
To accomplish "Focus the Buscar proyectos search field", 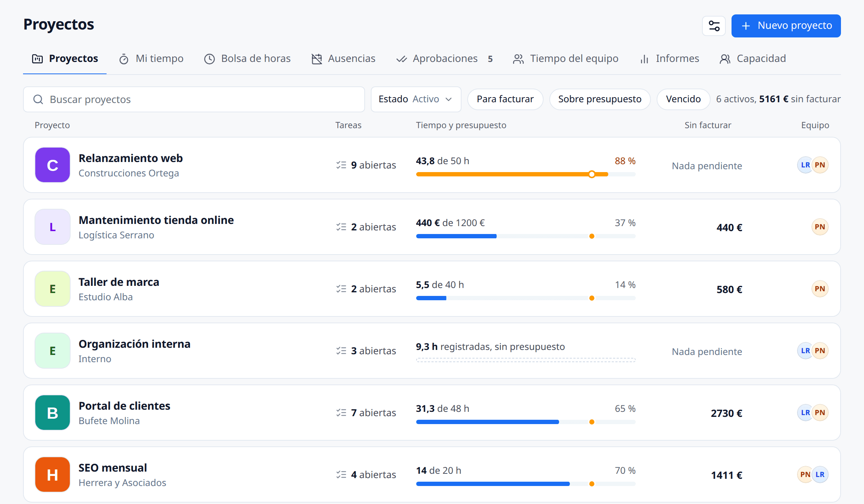I will point(194,99).
